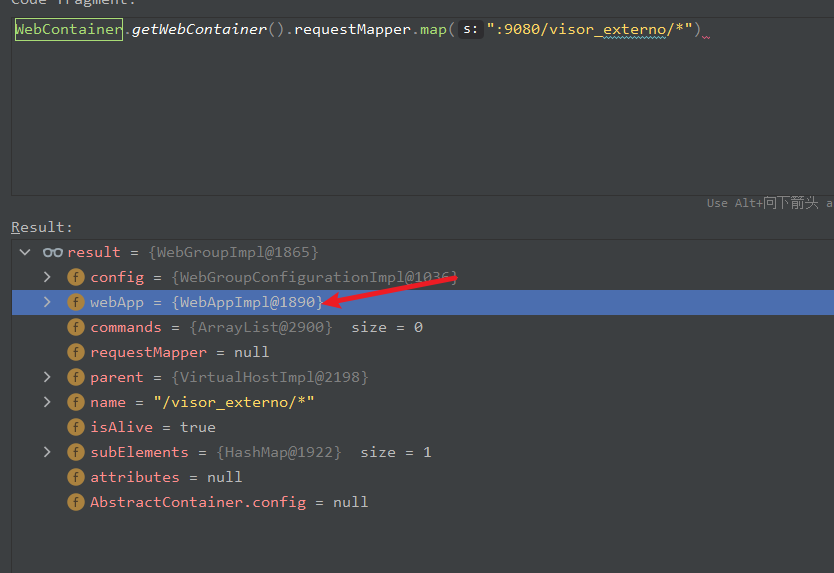Click the ":9080/visor_externo/*" string literal
This screenshot has height=573, width=834.
click(x=589, y=29)
